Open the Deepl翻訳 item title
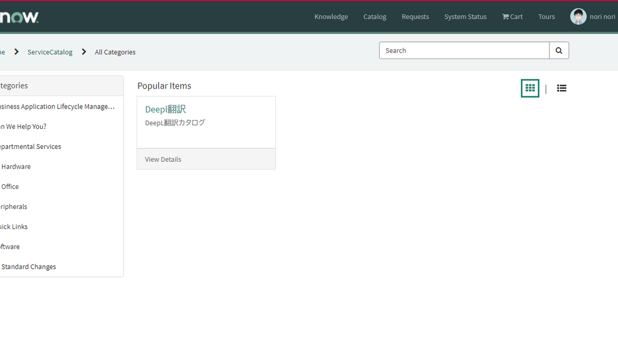This screenshot has width=618, height=364. [x=165, y=109]
